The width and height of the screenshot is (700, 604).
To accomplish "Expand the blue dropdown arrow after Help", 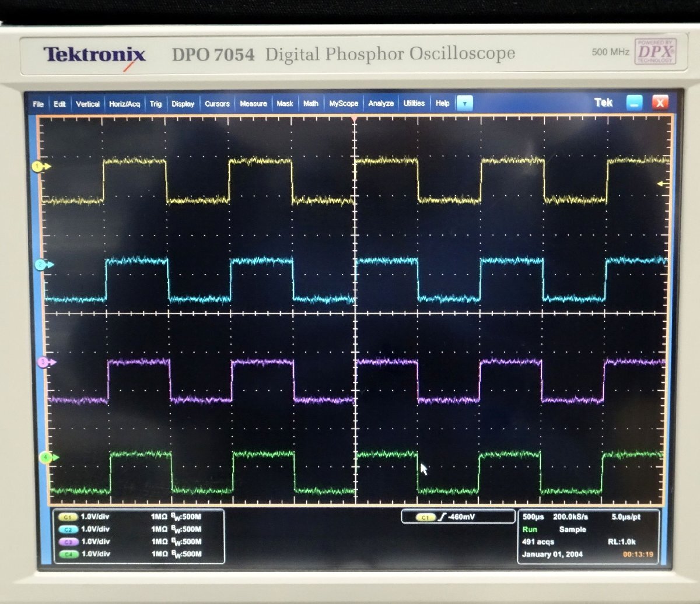I will pyautogui.click(x=464, y=104).
